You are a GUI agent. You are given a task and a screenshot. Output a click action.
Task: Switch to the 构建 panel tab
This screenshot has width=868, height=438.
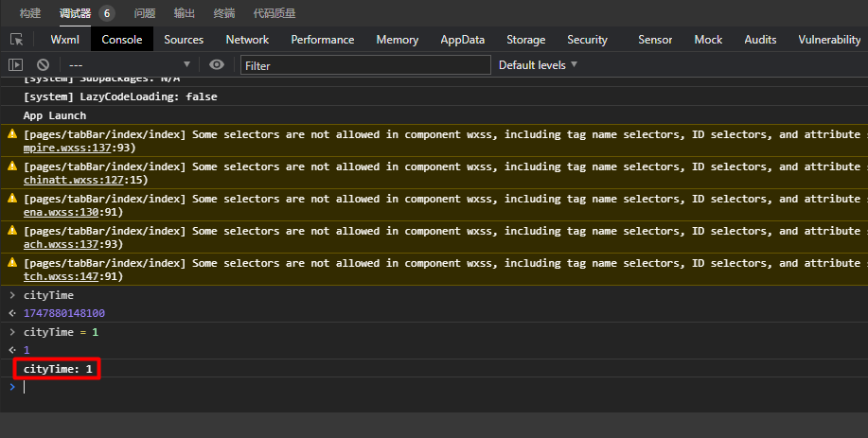pyautogui.click(x=30, y=12)
